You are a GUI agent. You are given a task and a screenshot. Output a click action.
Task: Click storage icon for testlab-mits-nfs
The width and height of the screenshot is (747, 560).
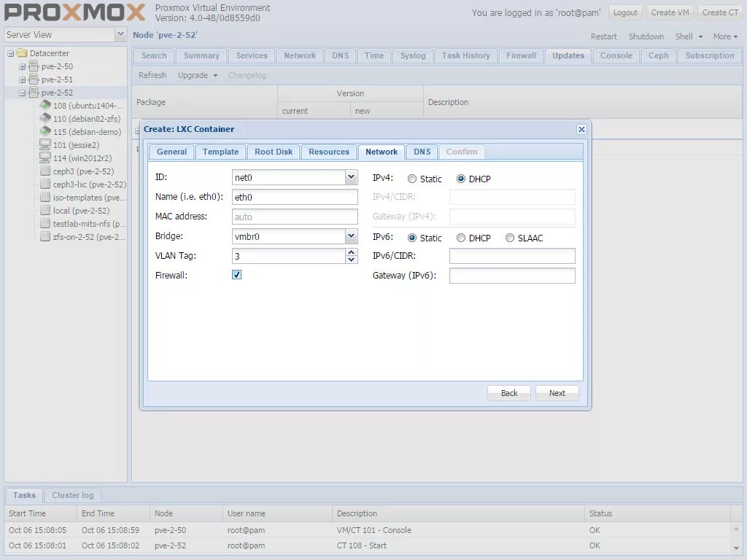click(45, 223)
